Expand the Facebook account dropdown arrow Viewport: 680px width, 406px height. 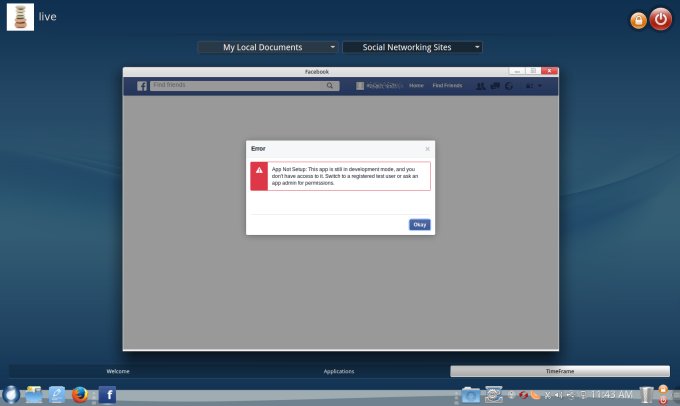(540, 86)
